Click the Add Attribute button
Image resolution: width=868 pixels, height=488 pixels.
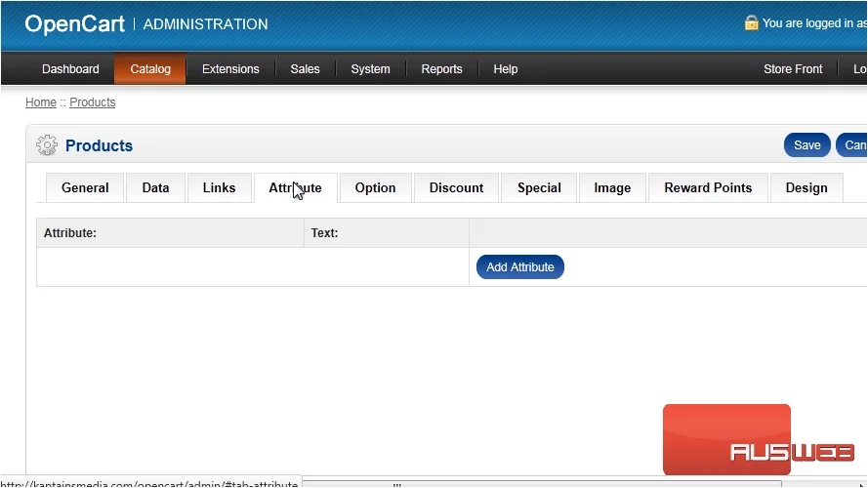(519, 266)
